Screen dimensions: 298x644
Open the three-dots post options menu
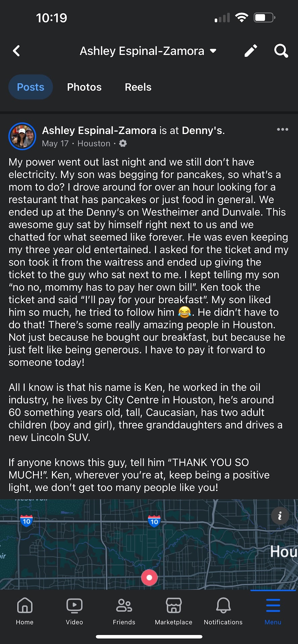tap(282, 129)
